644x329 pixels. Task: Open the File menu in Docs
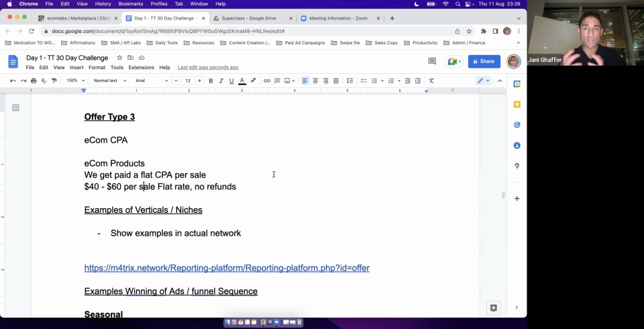click(x=30, y=67)
